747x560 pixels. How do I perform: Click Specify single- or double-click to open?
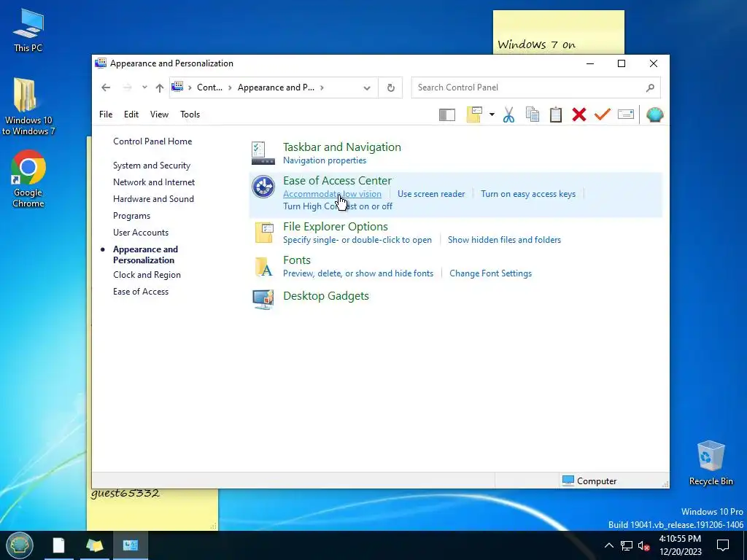tap(357, 240)
